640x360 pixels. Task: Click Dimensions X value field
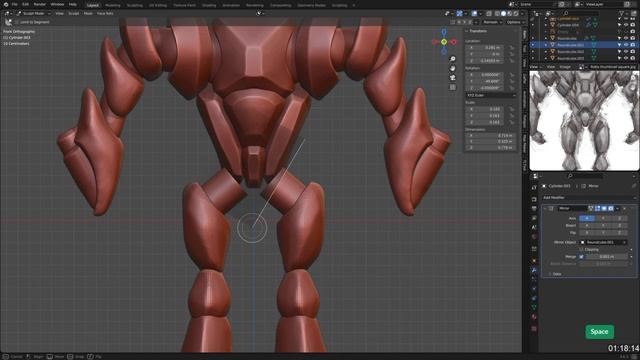490,136
